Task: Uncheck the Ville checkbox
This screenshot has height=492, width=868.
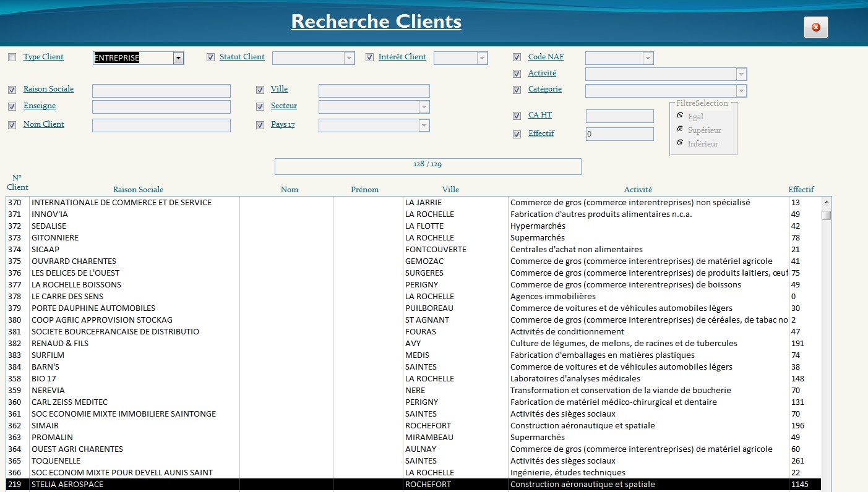Action: pos(260,90)
